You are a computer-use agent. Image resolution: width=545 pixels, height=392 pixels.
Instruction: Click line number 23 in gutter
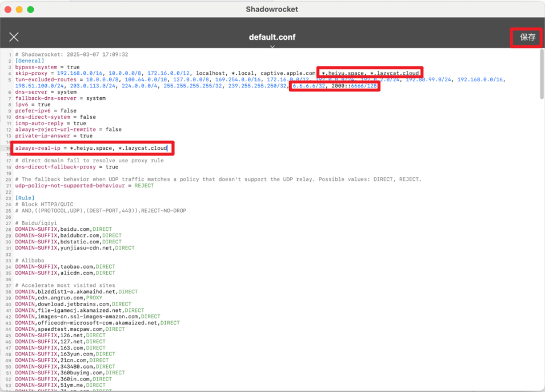tap(9, 198)
